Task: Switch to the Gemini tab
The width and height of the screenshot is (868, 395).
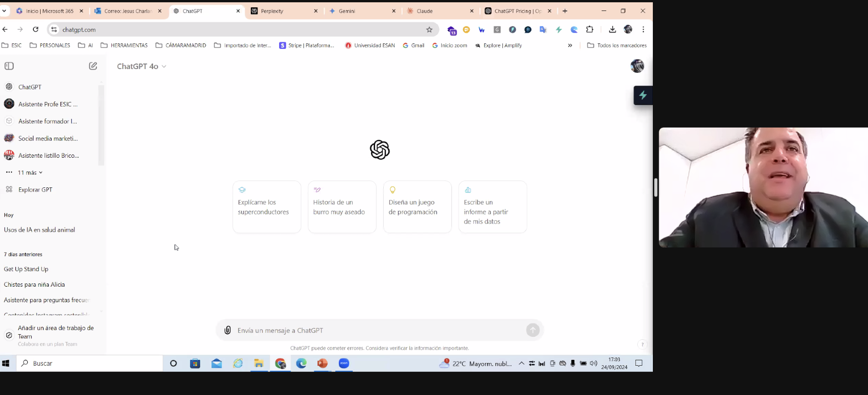Action: [x=362, y=11]
